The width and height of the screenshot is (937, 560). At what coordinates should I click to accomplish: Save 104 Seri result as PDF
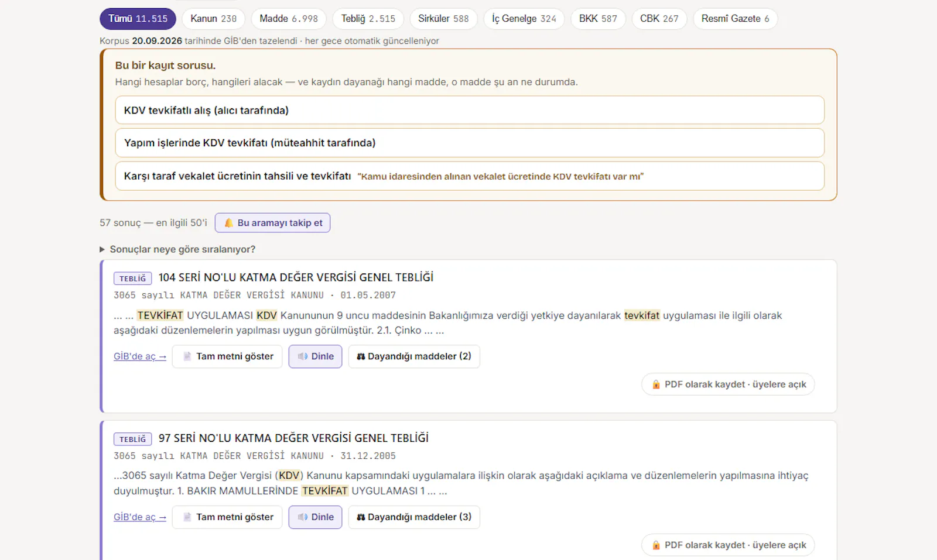tap(728, 384)
